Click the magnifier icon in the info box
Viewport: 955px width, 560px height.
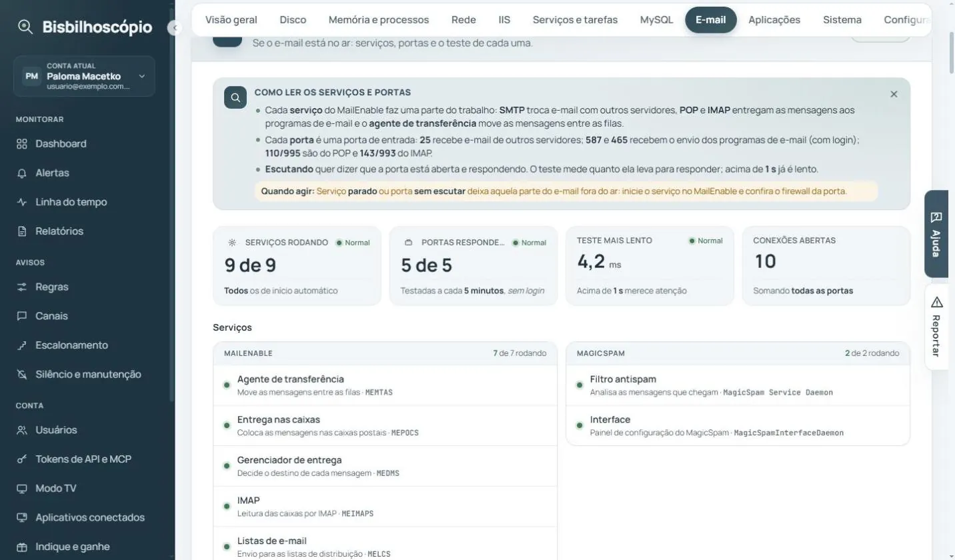click(235, 97)
